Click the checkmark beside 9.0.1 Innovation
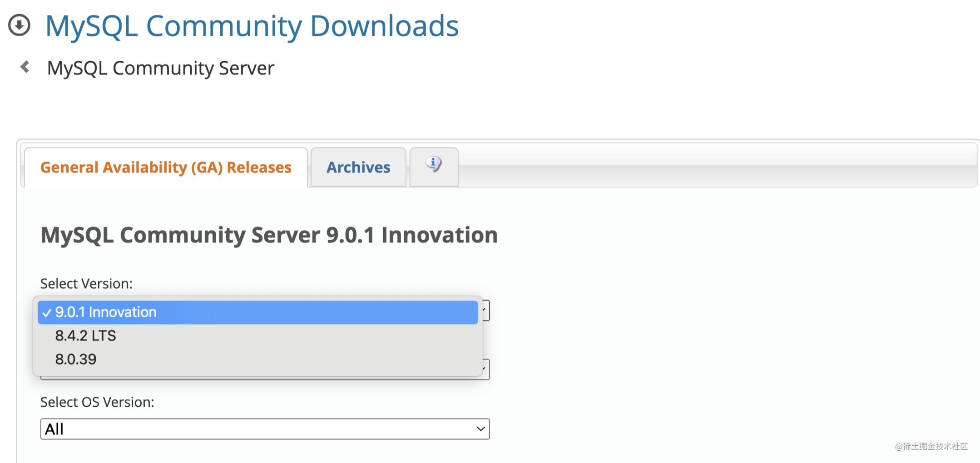This screenshot has height=463, width=980. click(x=46, y=313)
